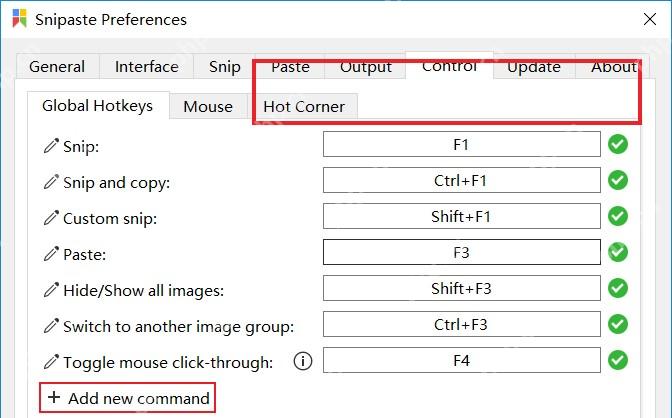672x418 pixels.
Task: Click Add new command button
Action: pos(128,398)
